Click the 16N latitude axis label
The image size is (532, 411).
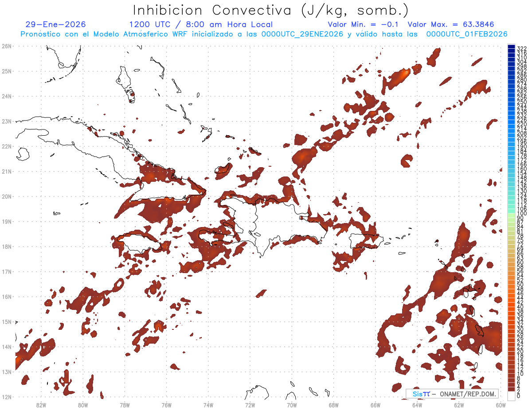(x=7, y=297)
